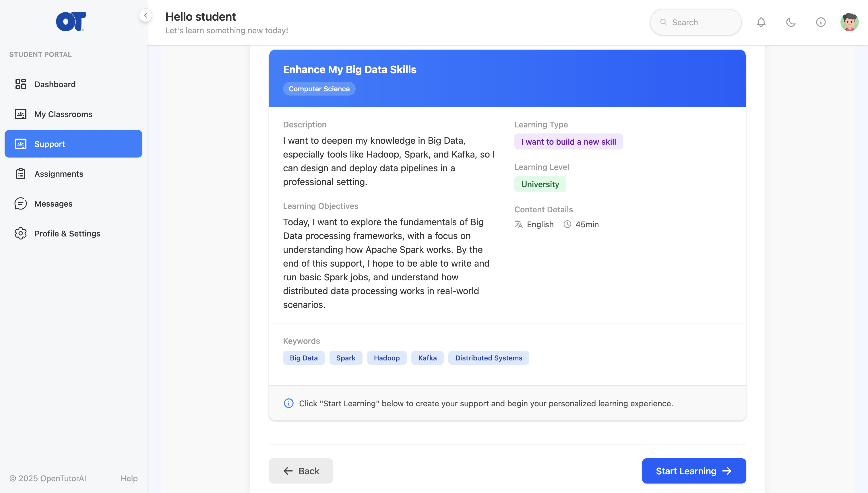The image size is (868, 493).
Task: Click the Dashboard grid icon
Action: click(20, 84)
